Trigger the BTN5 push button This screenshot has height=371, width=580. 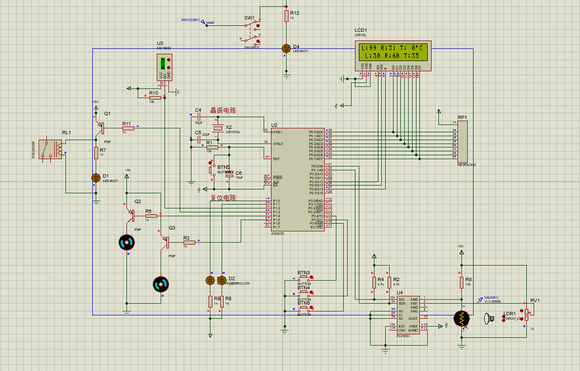[x=305, y=307]
